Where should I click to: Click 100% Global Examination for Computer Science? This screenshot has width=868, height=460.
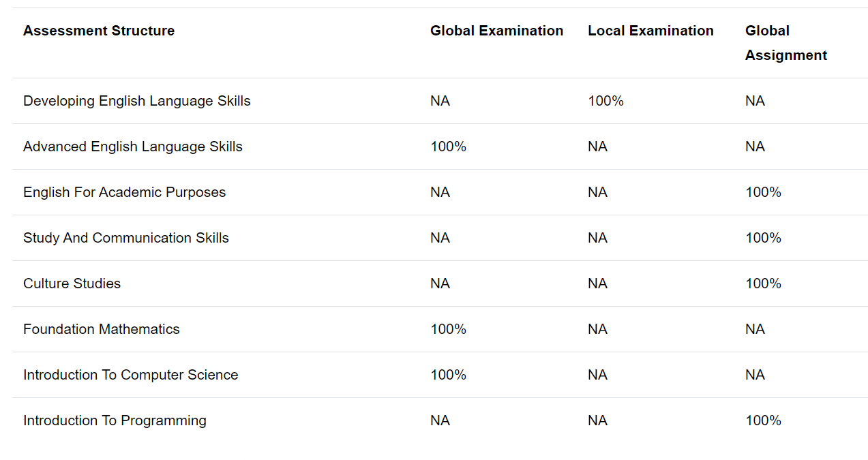point(448,375)
